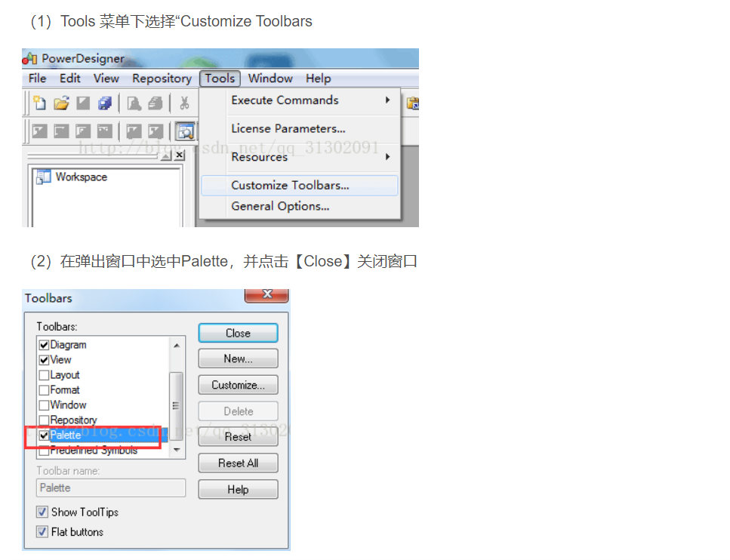Open the Repository menu

pos(162,78)
